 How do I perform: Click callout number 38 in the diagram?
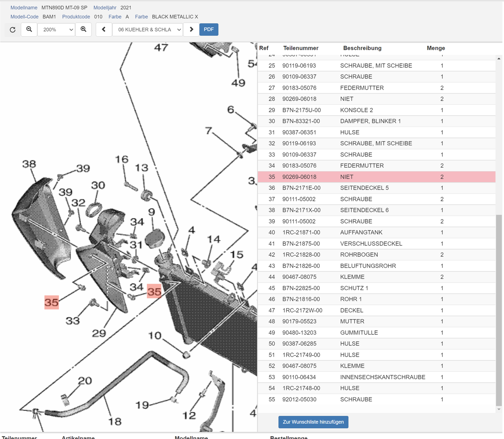29,164
